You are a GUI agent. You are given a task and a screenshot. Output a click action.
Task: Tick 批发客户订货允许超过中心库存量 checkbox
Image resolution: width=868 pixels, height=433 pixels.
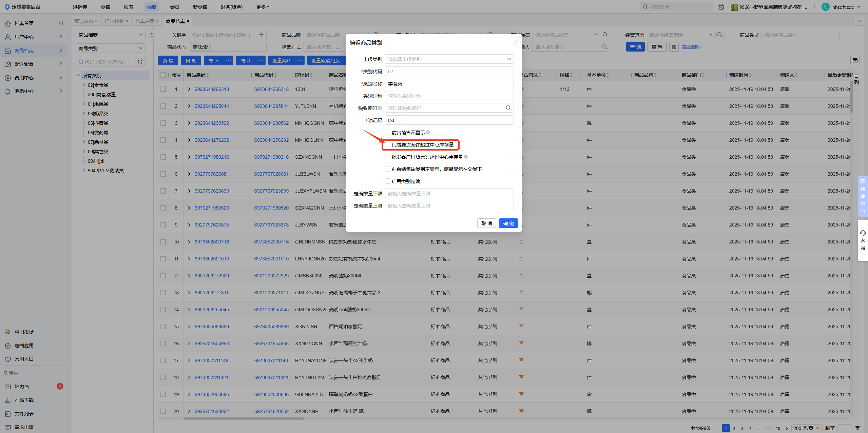tap(387, 157)
